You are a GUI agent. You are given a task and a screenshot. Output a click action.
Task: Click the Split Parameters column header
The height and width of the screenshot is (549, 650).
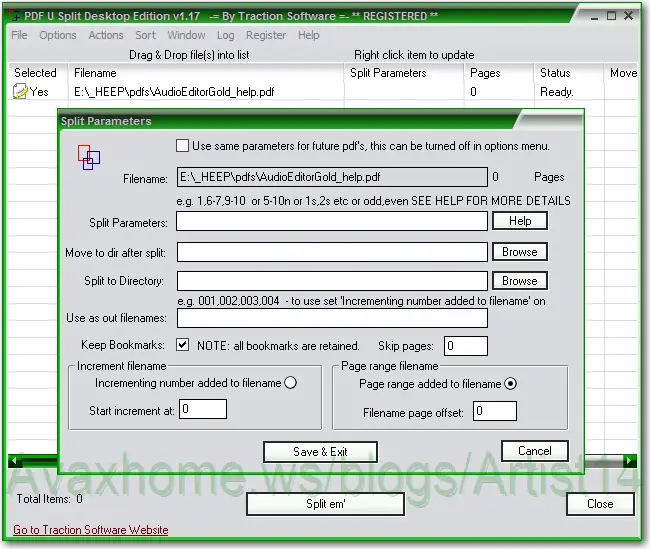pyautogui.click(x=404, y=73)
